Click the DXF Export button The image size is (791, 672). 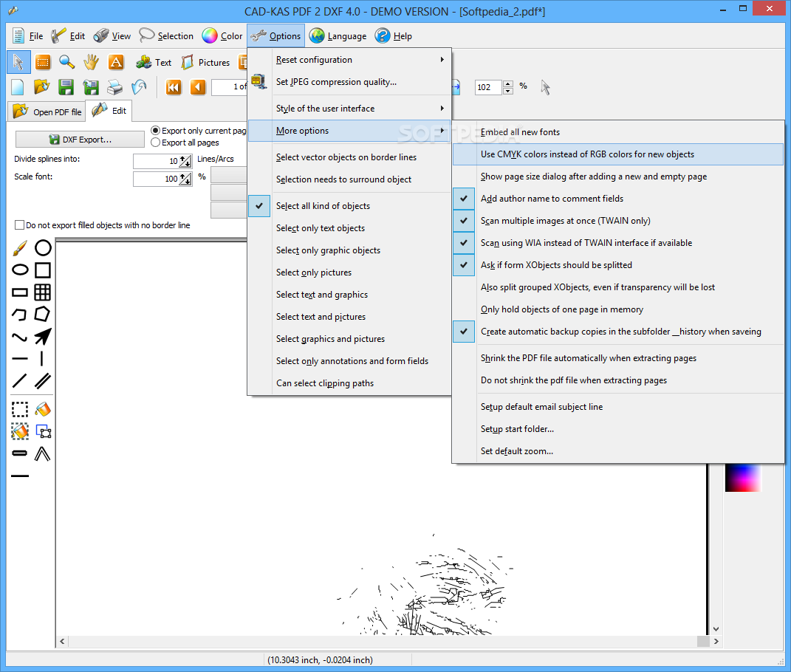coord(81,140)
